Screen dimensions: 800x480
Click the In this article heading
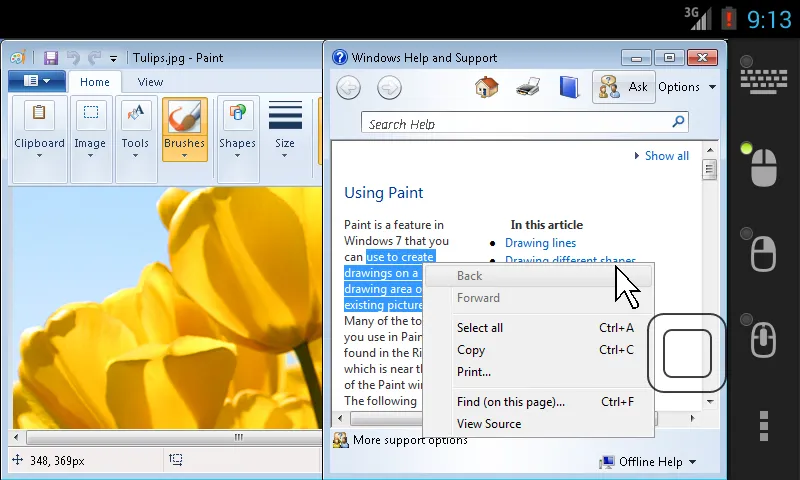point(546,225)
